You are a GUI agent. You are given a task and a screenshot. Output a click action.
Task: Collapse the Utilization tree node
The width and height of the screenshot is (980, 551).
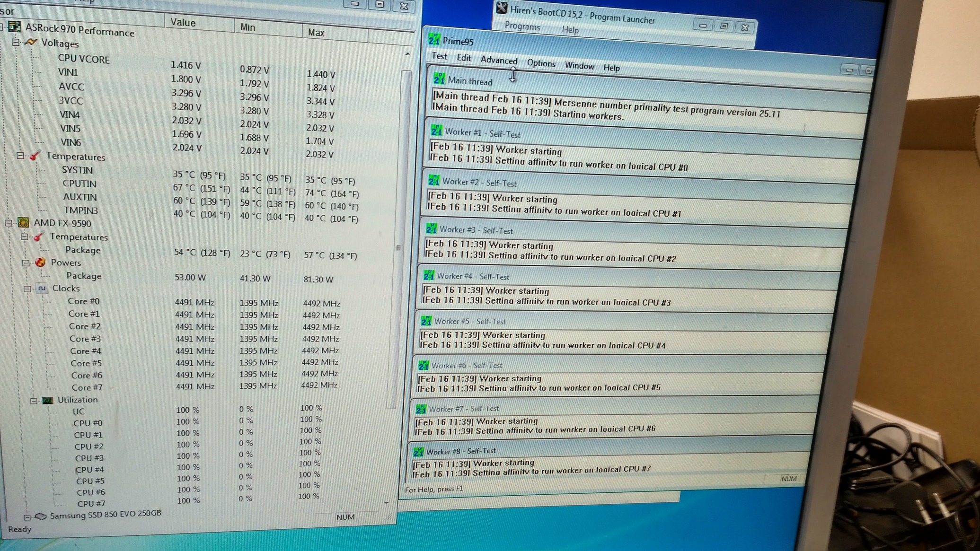(x=34, y=401)
